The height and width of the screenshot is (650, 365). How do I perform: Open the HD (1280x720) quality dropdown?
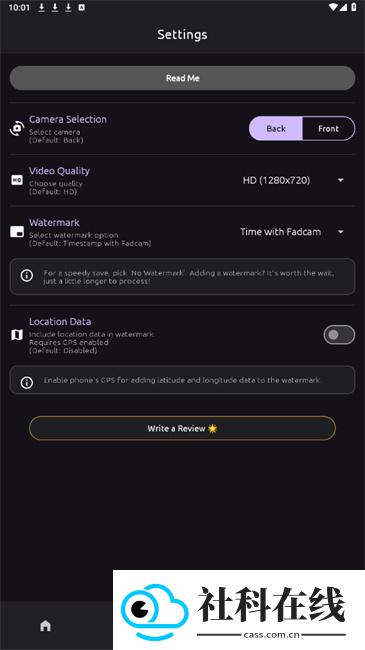pyautogui.click(x=293, y=180)
